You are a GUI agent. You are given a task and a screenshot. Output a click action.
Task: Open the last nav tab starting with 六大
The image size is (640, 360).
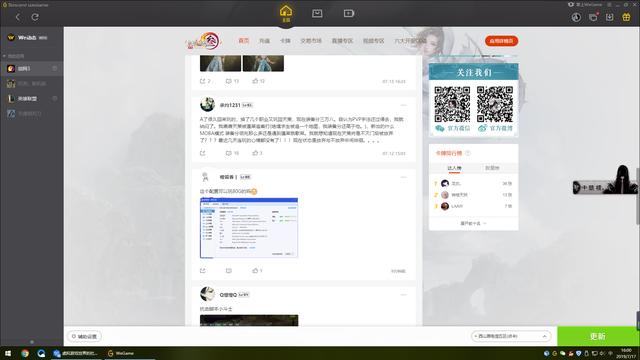click(410, 41)
